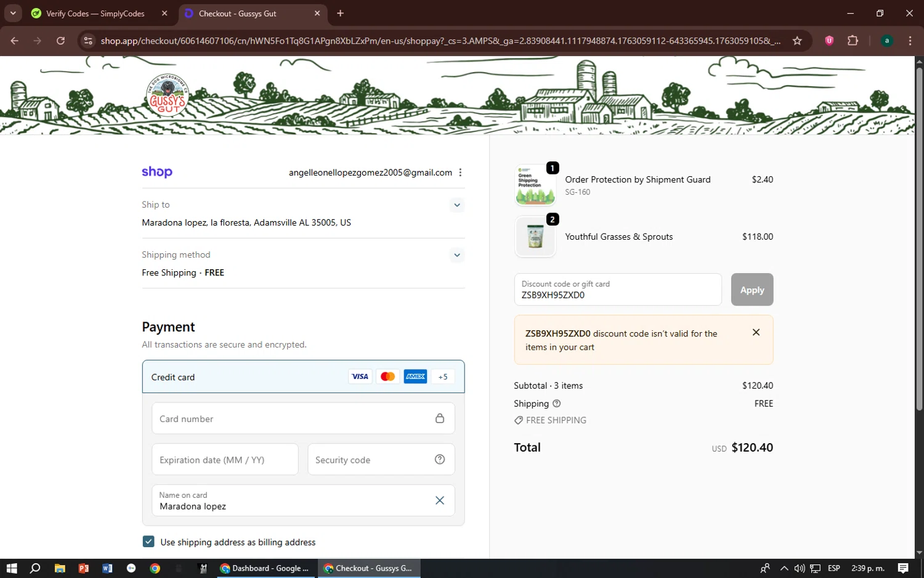The height and width of the screenshot is (578, 924).
Task: Open the Chrome profile avatar
Action: click(887, 41)
